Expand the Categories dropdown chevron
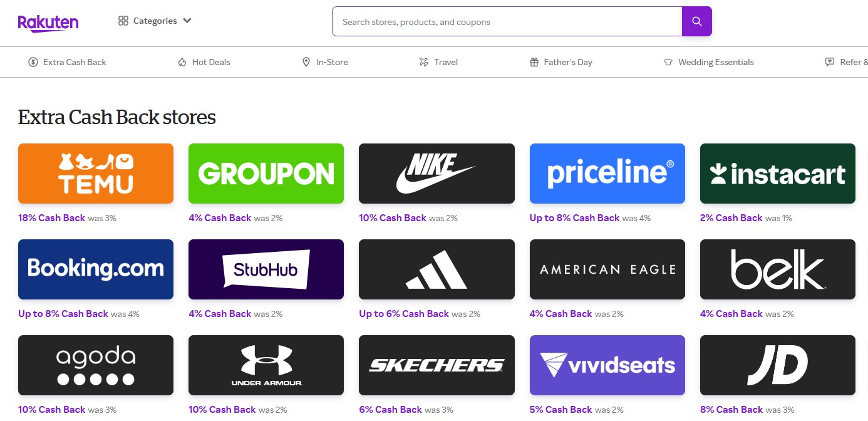 click(187, 21)
